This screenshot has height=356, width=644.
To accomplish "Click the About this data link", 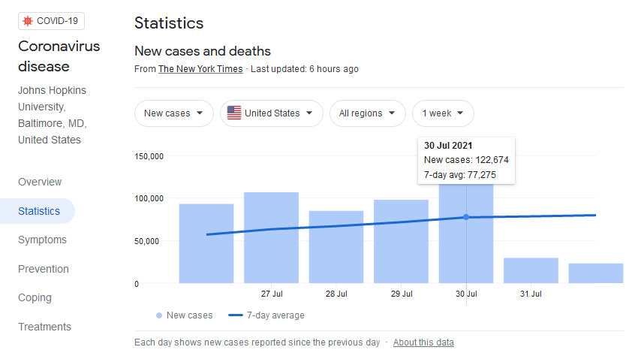I will coord(423,342).
